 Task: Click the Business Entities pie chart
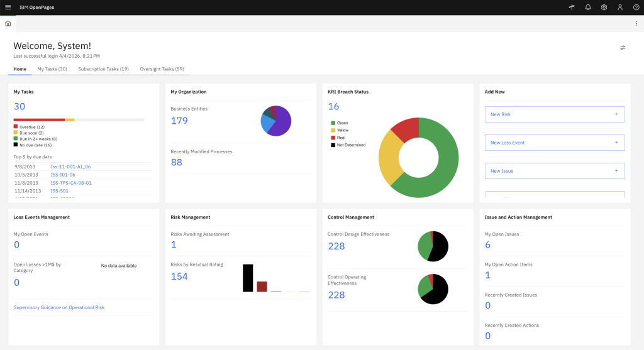[x=276, y=121]
